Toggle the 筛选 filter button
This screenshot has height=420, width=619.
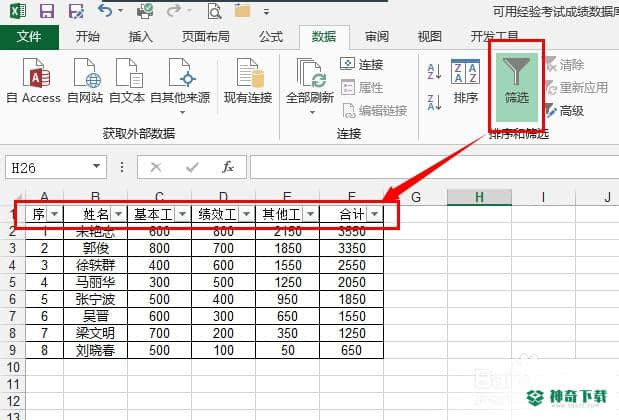click(x=516, y=87)
